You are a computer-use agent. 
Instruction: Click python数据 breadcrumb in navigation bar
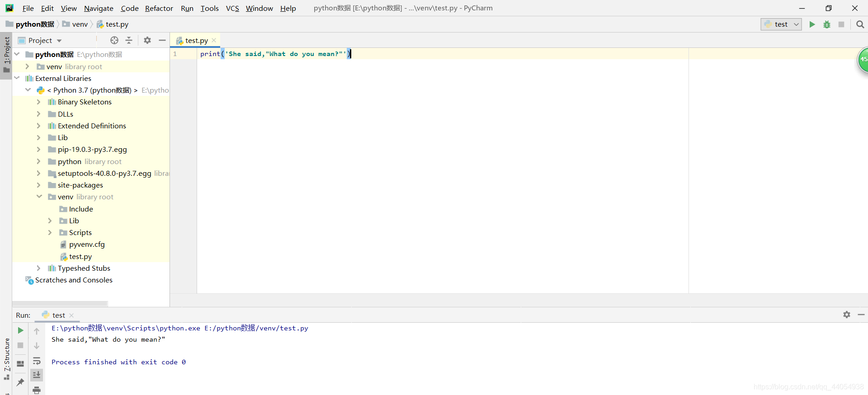[x=30, y=24]
